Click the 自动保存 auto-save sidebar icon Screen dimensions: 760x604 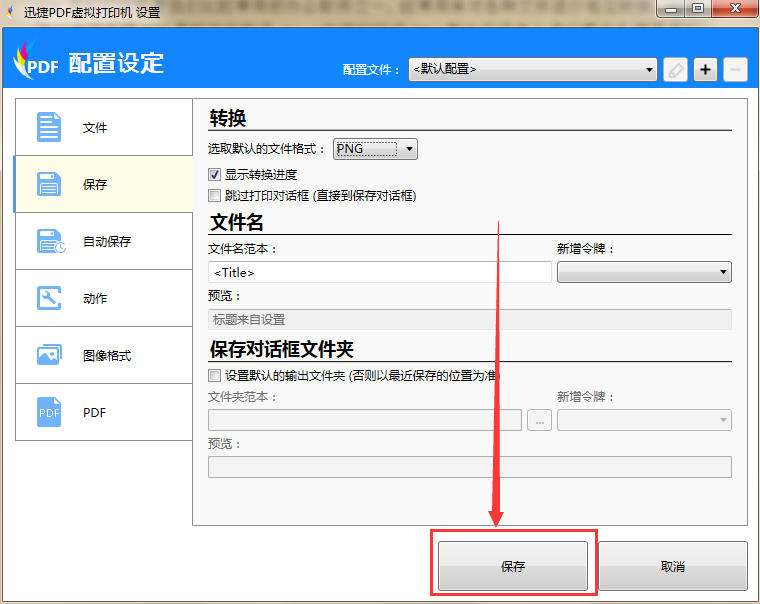tap(50, 242)
